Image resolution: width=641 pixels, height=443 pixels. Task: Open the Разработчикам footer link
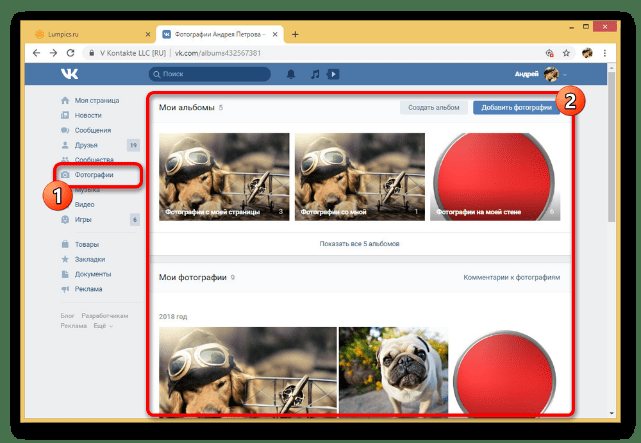(x=105, y=316)
